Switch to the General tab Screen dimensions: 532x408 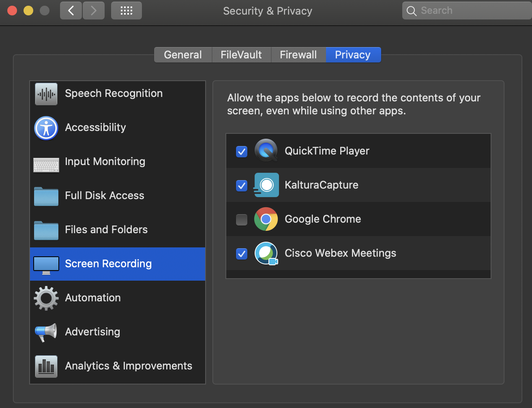pos(183,55)
